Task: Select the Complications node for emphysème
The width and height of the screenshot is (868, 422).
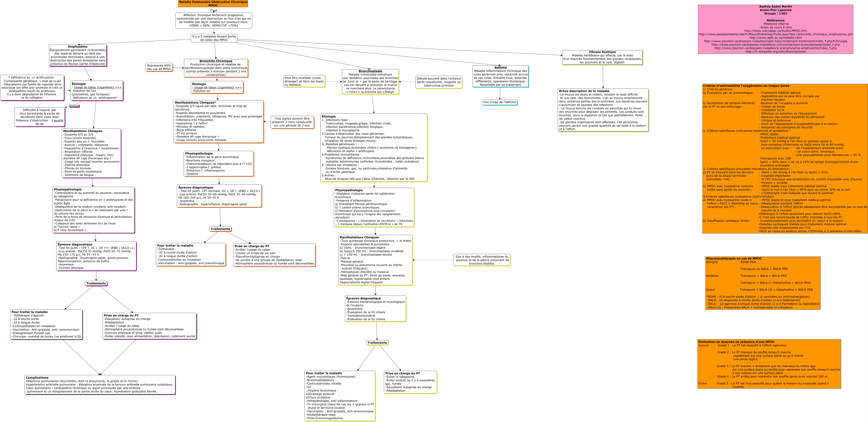Action: click(100, 385)
